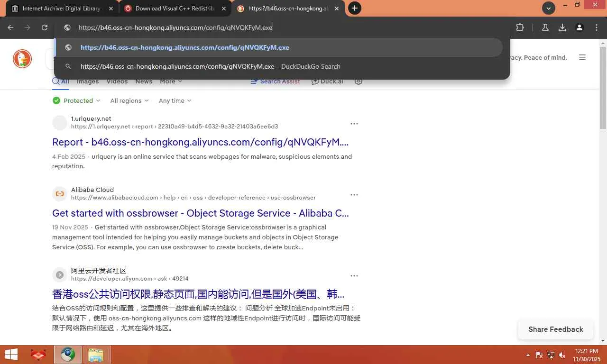This screenshot has width=607, height=364.
Task: Click the 1.urlquery.net result favicon
Action: click(x=60, y=122)
